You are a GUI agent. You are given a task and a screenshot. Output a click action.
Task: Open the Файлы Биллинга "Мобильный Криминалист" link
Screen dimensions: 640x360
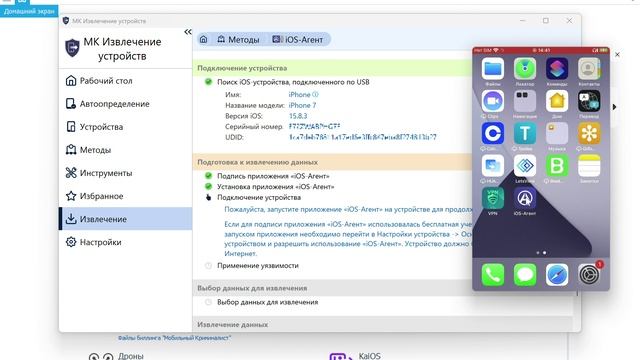pyautogui.click(x=174, y=338)
